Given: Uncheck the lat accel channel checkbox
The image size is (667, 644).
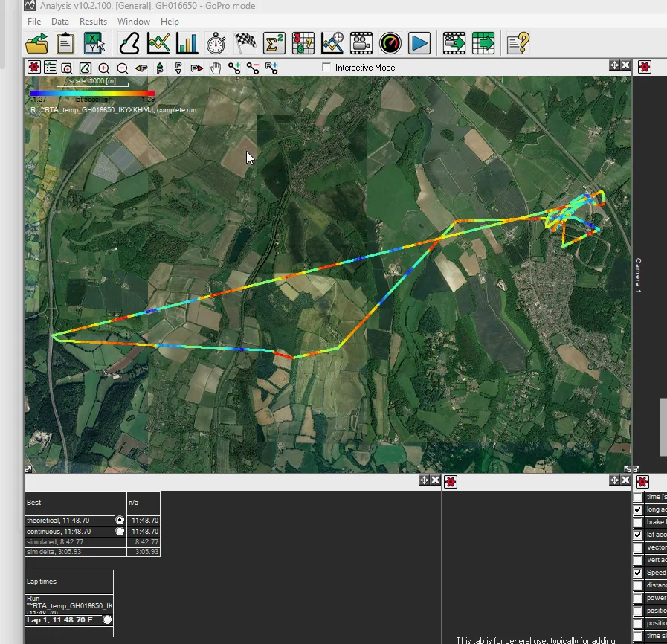Looking at the screenshot, I should 638,535.
